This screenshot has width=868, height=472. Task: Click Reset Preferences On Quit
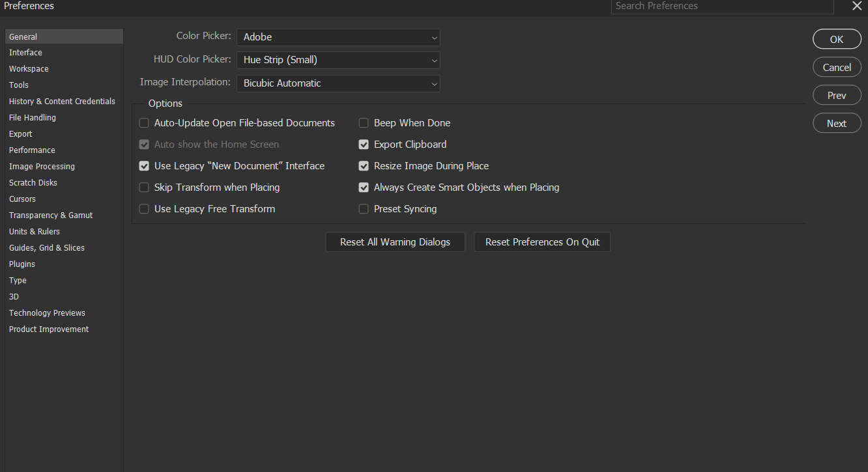coord(542,242)
